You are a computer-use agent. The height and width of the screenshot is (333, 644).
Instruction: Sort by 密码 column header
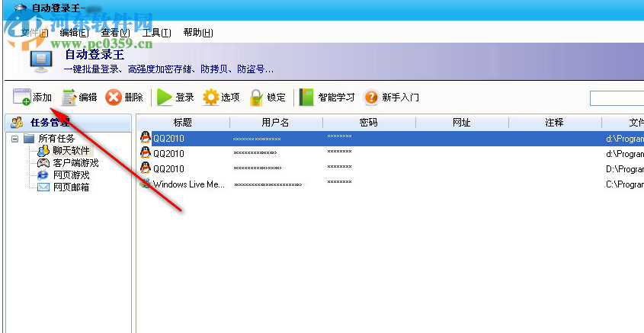tap(368, 123)
